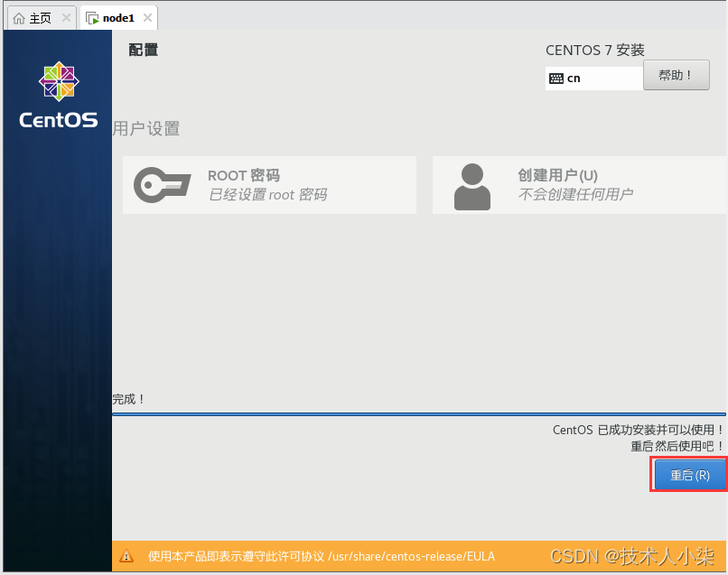
Task: Click the 用户设置 section heading
Action: click(x=146, y=128)
